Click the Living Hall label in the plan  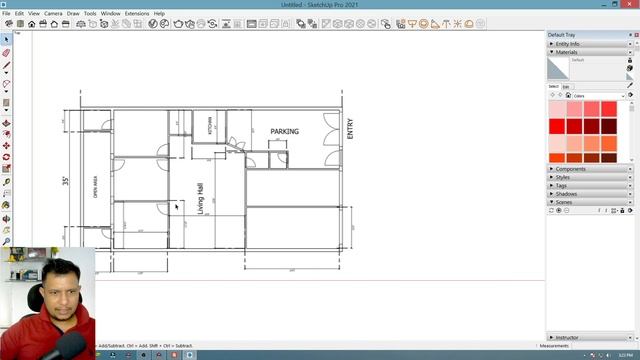(x=200, y=199)
